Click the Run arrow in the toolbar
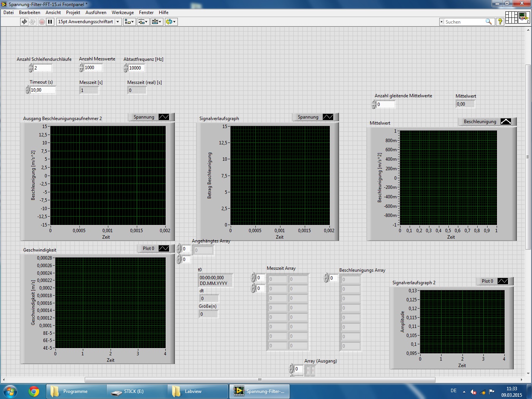 (x=24, y=22)
